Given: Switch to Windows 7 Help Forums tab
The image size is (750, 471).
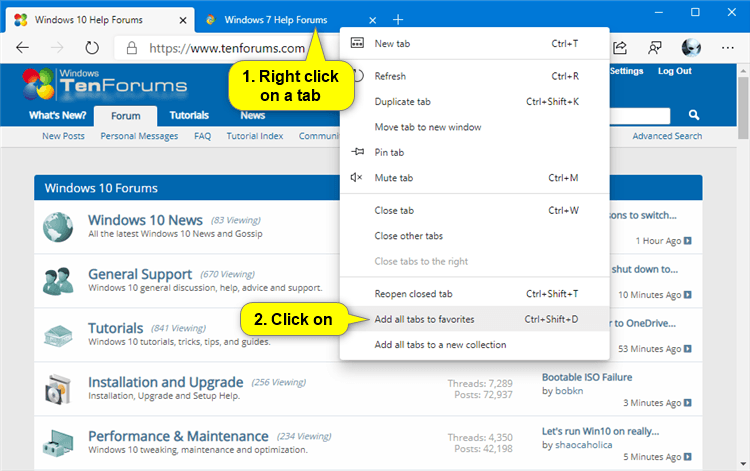Looking at the screenshot, I should tap(276, 20).
